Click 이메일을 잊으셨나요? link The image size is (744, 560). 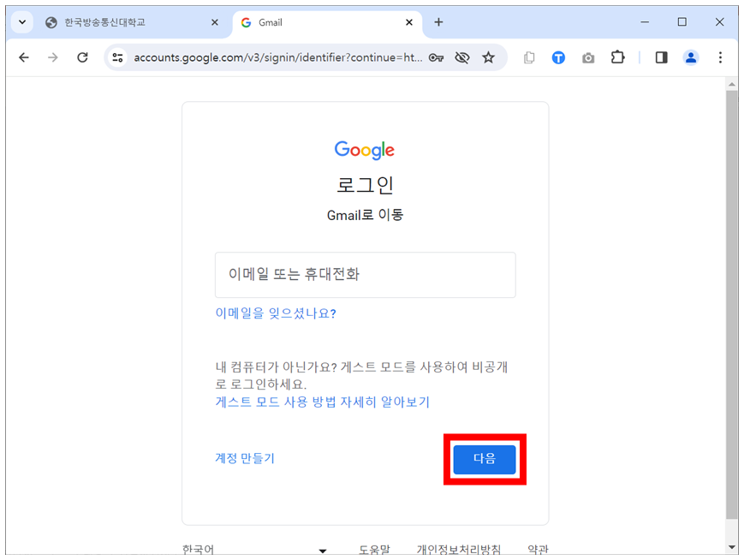tap(276, 313)
